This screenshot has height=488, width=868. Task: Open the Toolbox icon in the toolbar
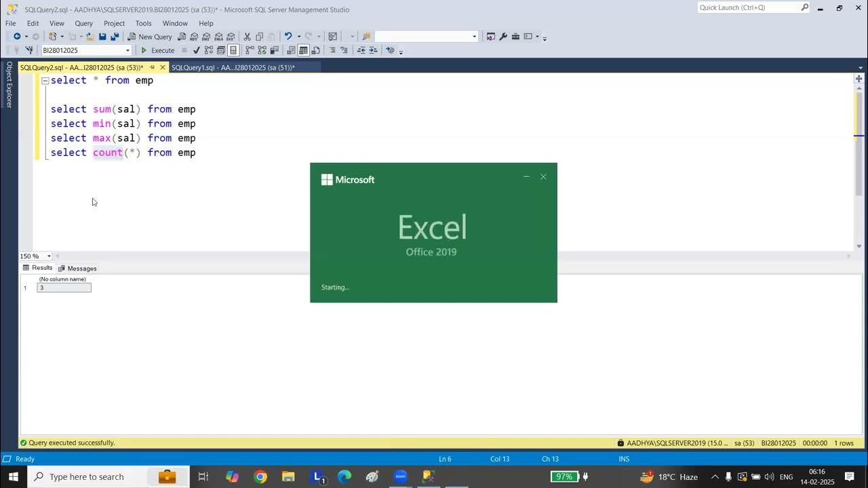click(x=515, y=37)
